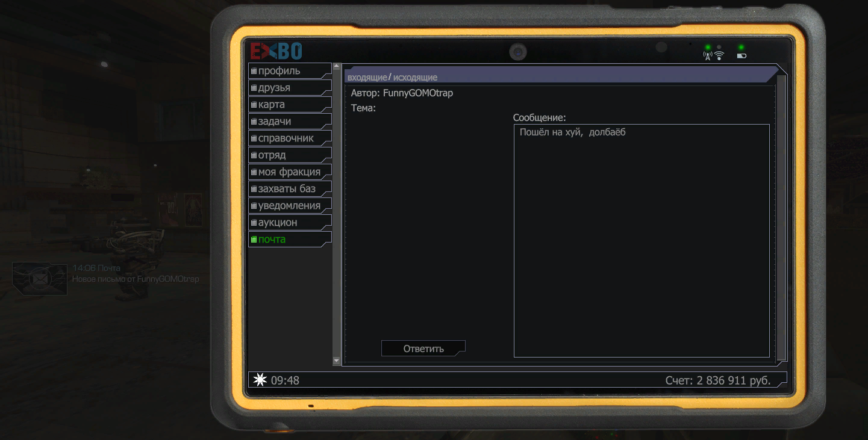Click the tablet front camera lens
The image size is (868, 440).
(517, 52)
